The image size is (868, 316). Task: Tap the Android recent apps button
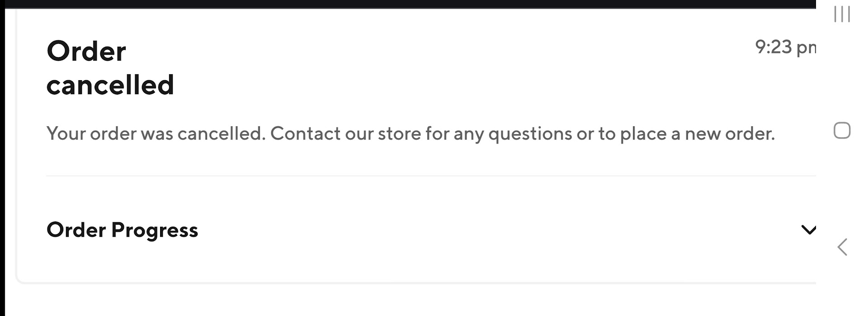pos(842,14)
